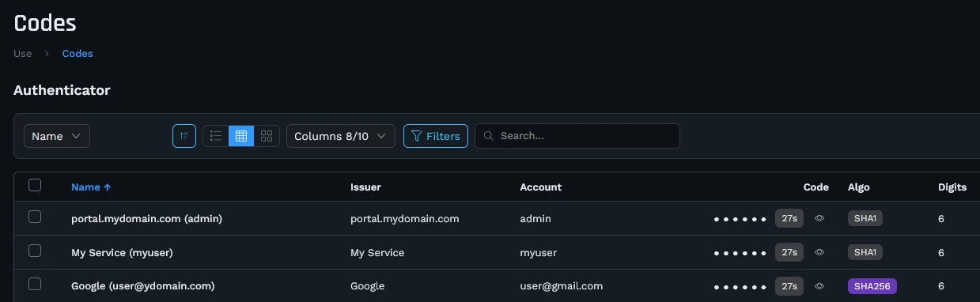Screen dimensions: 980x302
Task: Click the Digits value in the Google row
Action: tap(941, 286)
